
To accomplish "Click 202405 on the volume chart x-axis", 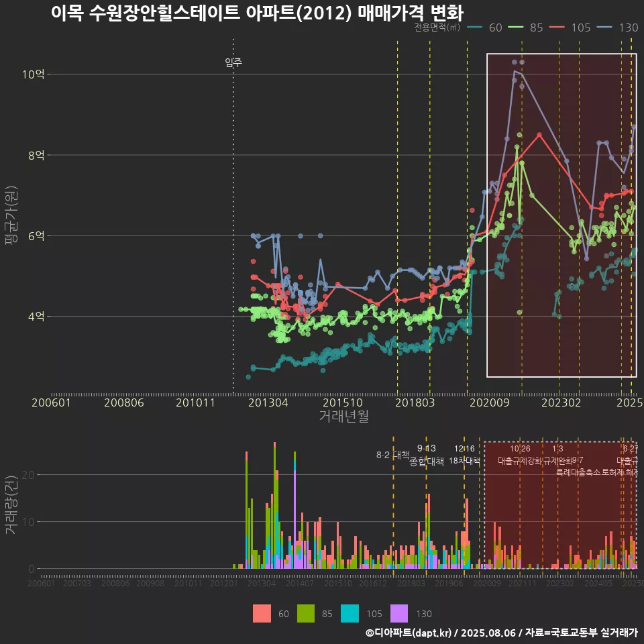I will [598, 583].
